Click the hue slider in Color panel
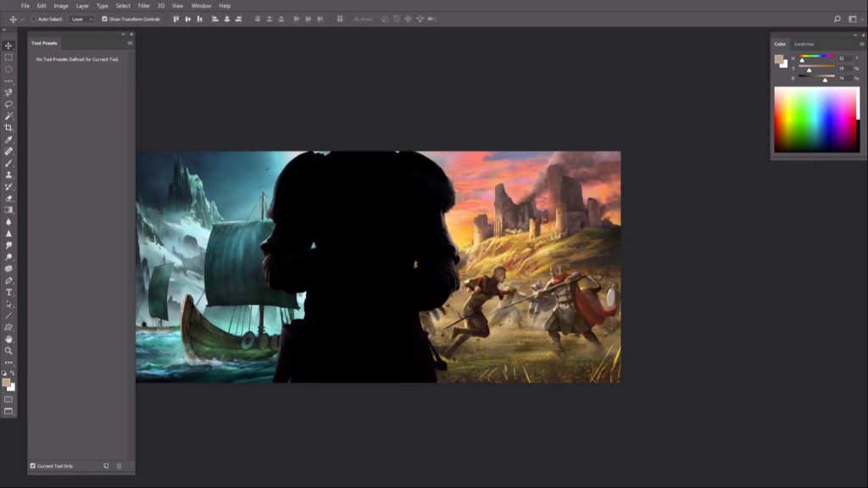868x488 pixels. tap(816, 58)
